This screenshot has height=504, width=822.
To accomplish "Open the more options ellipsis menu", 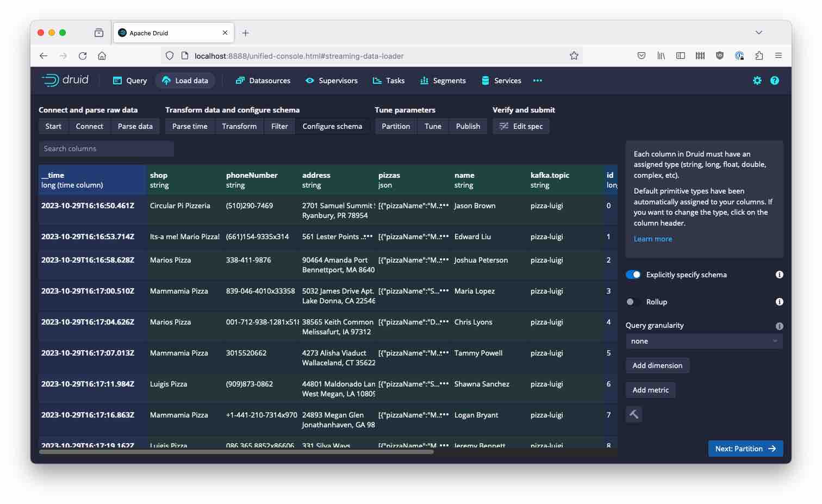I will (x=537, y=80).
